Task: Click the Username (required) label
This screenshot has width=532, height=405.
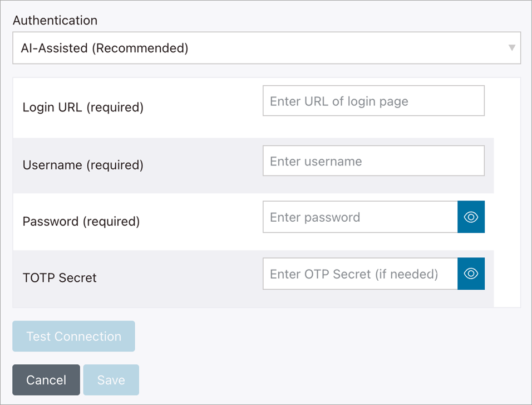Action: pos(83,165)
